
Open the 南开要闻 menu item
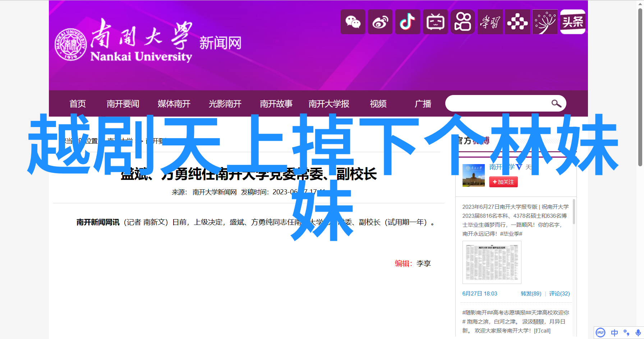[x=123, y=104]
